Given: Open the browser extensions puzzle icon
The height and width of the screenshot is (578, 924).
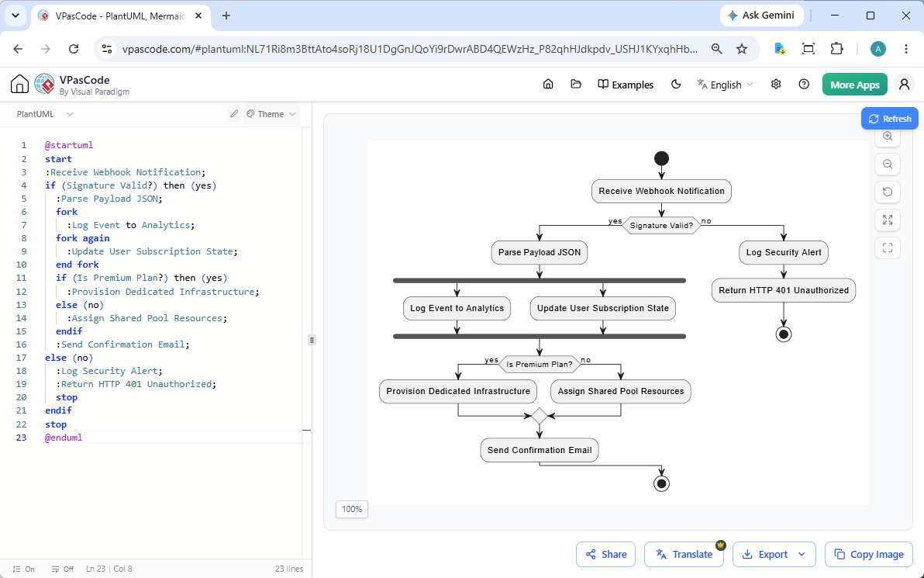Looking at the screenshot, I should pos(836,49).
